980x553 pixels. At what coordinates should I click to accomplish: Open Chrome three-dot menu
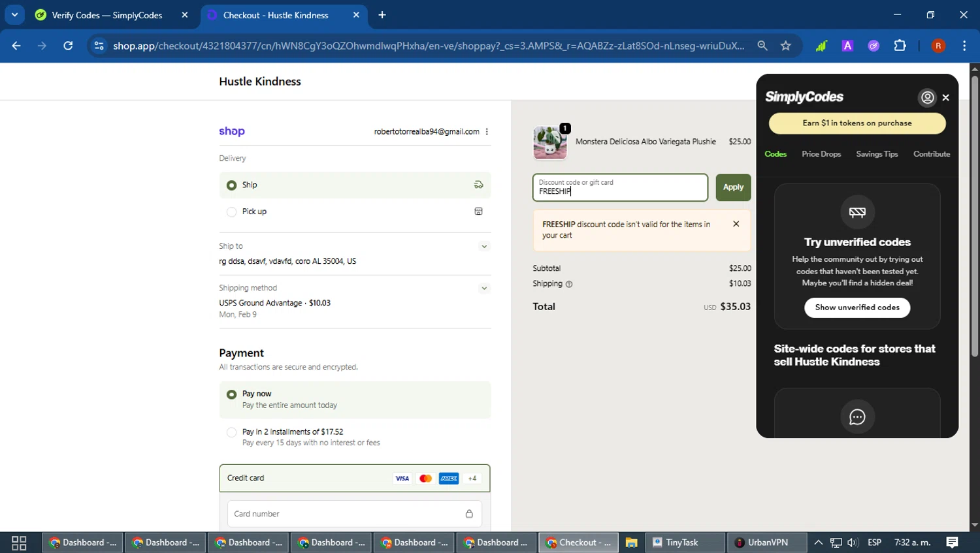(x=964, y=46)
